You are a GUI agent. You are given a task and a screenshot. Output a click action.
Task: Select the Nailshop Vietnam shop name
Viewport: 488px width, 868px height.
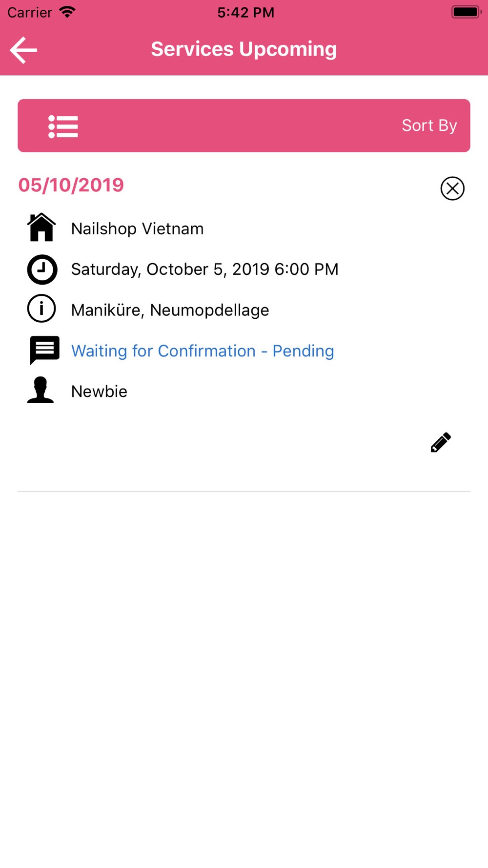tap(137, 228)
